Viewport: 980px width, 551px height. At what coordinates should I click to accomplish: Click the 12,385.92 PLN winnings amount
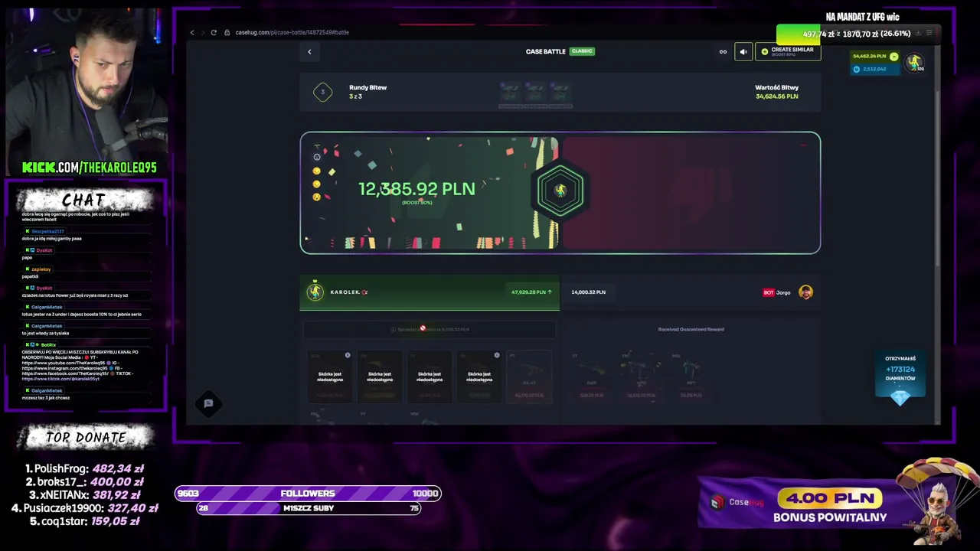pos(416,189)
